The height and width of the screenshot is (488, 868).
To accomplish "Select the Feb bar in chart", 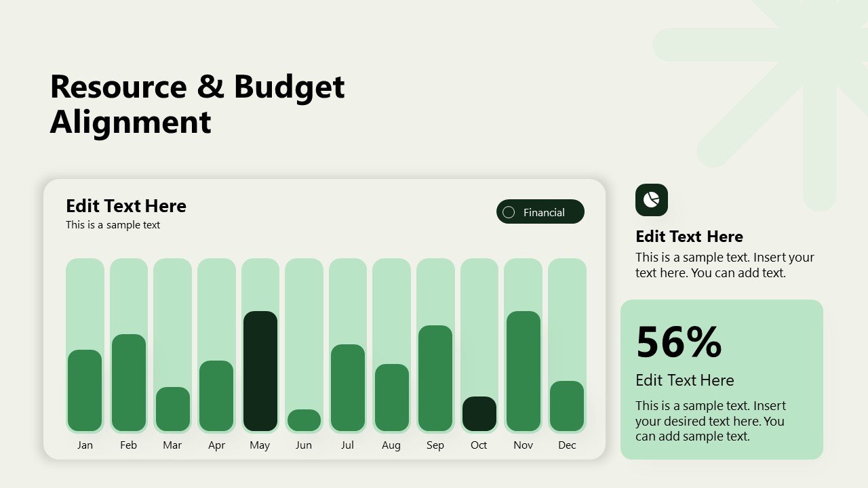I will (129, 382).
